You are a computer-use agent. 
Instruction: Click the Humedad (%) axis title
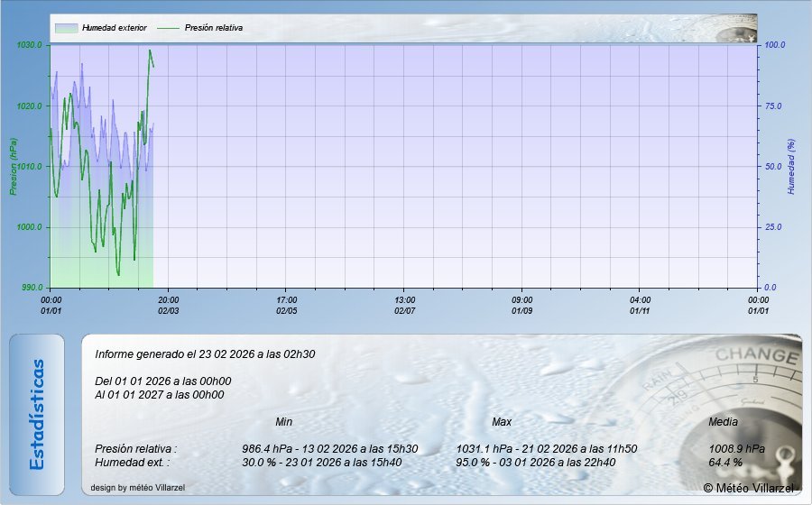(x=791, y=166)
